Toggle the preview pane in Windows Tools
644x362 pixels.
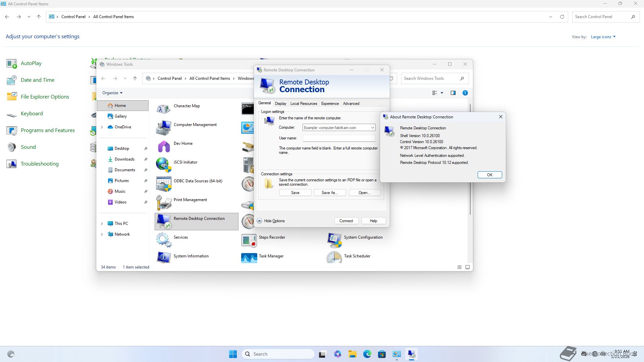point(453,93)
